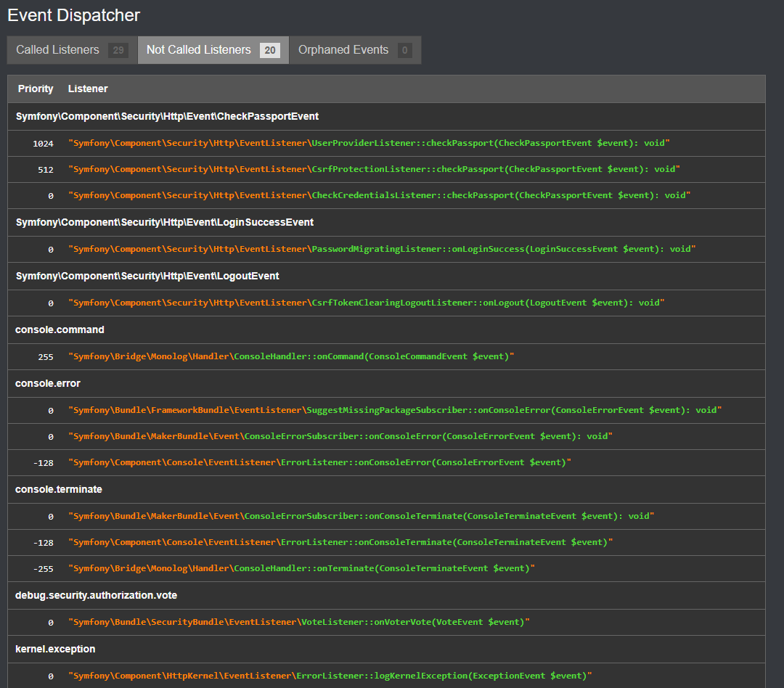Image resolution: width=784 pixels, height=688 pixels.
Task: Open the Orphaned Events tab
Action: tap(355, 50)
